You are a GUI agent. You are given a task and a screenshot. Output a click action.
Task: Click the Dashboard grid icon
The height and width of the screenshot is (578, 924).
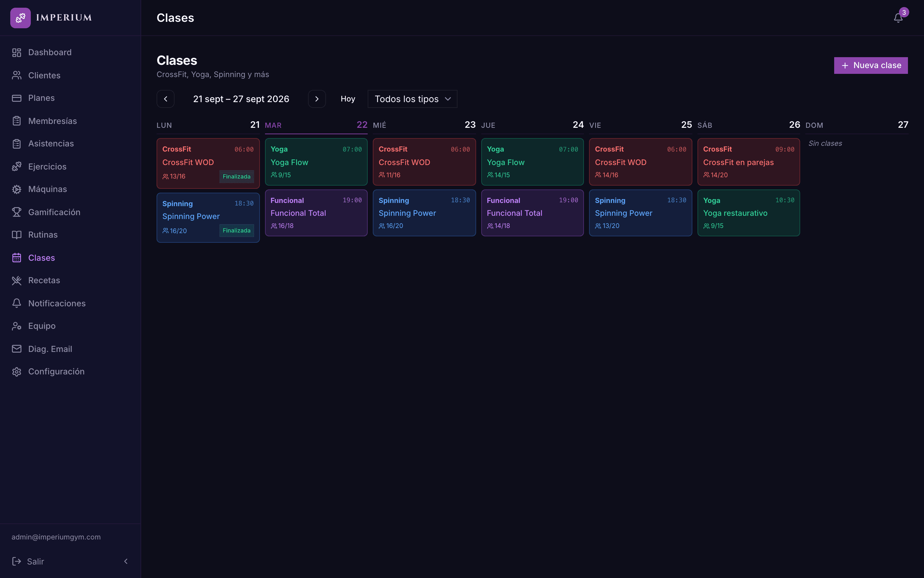pos(16,52)
